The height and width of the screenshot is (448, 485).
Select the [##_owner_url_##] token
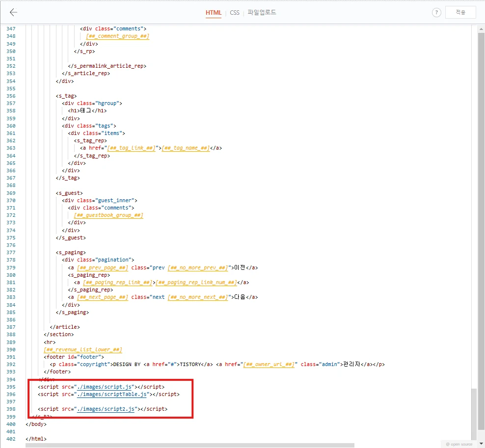coord(269,365)
